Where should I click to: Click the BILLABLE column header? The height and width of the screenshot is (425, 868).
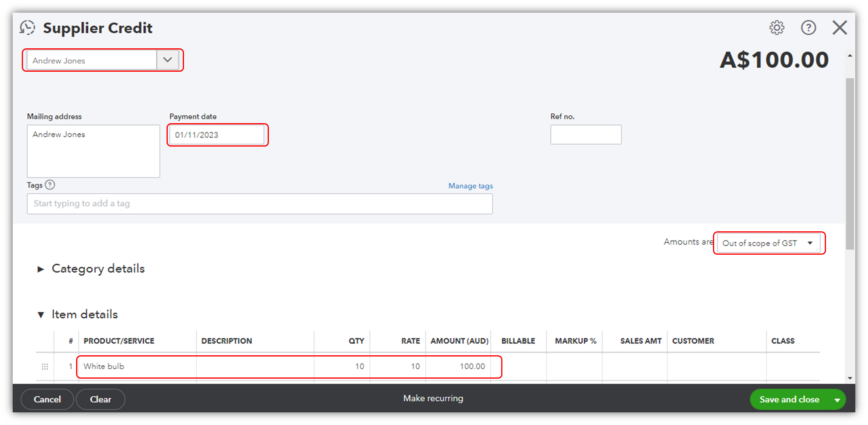click(518, 341)
